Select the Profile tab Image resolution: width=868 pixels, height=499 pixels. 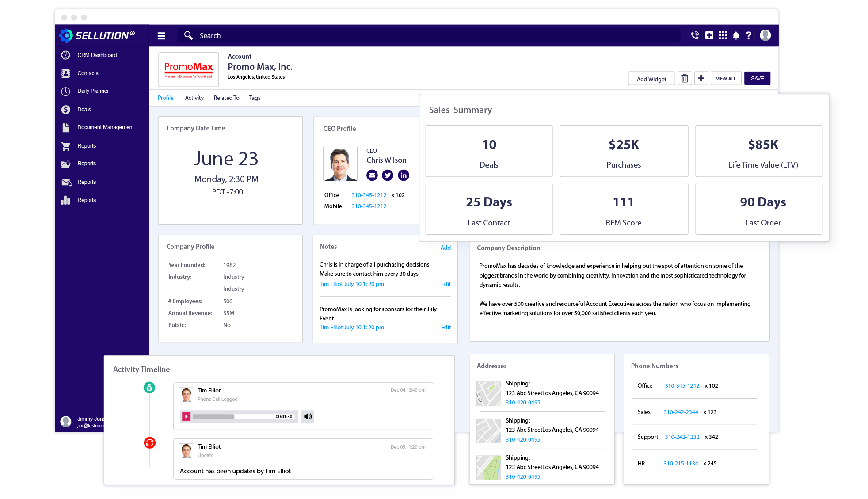[166, 98]
